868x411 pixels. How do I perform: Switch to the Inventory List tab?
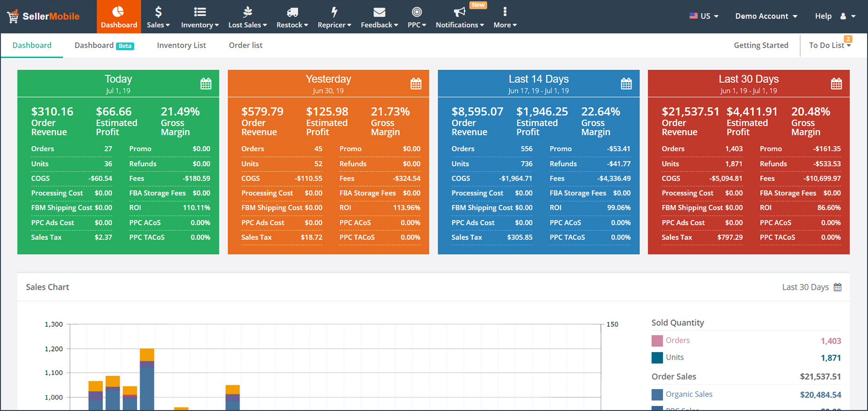(x=181, y=45)
